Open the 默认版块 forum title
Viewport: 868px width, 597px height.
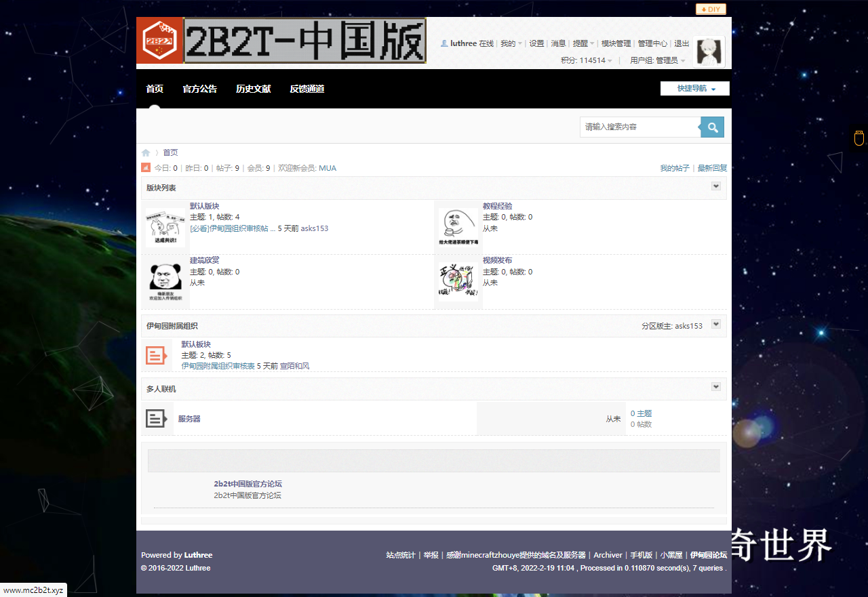pos(204,206)
